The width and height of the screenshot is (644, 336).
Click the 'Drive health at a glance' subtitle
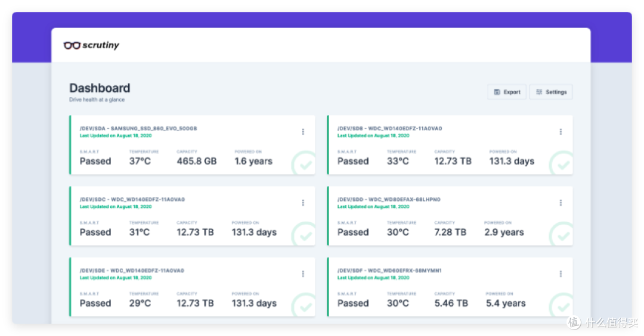(x=97, y=99)
